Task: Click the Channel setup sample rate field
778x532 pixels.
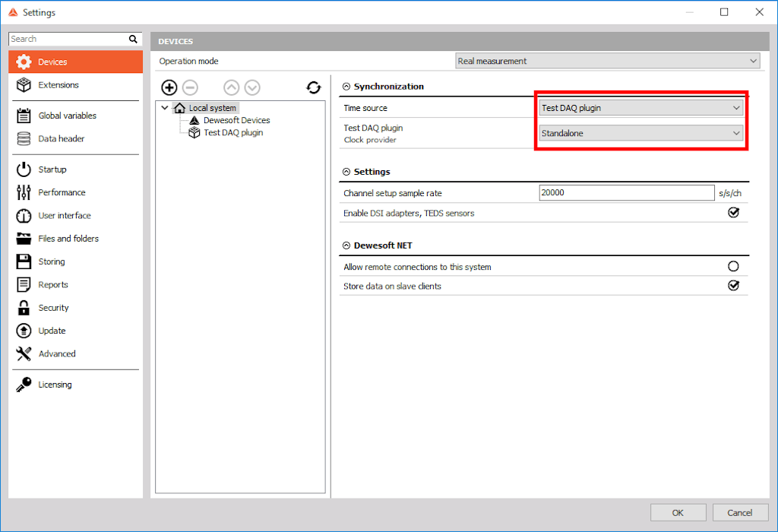Action: click(627, 192)
